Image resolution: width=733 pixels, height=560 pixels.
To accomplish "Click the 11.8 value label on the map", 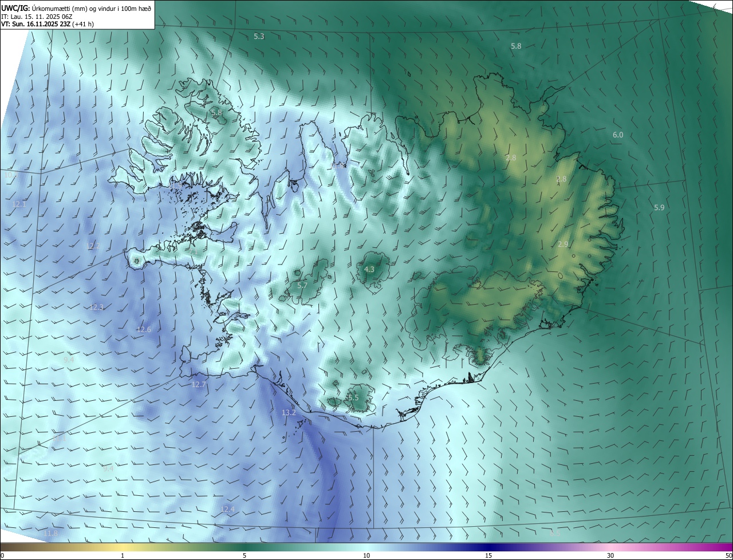I will tap(50, 534).
